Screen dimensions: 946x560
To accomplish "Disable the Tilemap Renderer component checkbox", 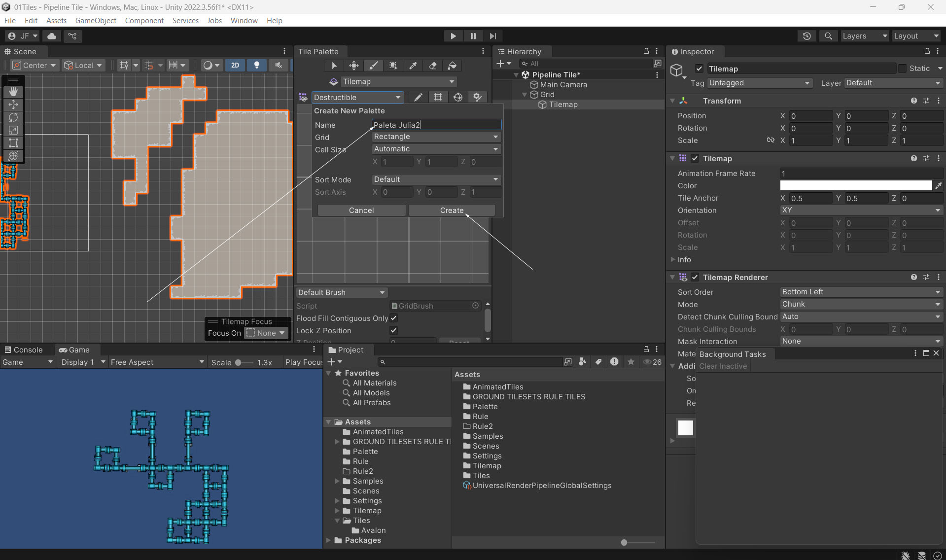I will [x=695, y=277].
